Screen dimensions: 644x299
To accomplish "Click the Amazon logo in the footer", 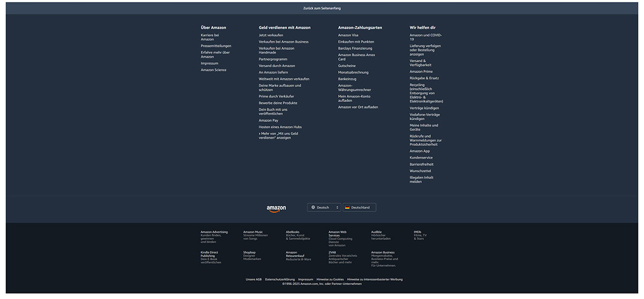I will click(276, 208).
